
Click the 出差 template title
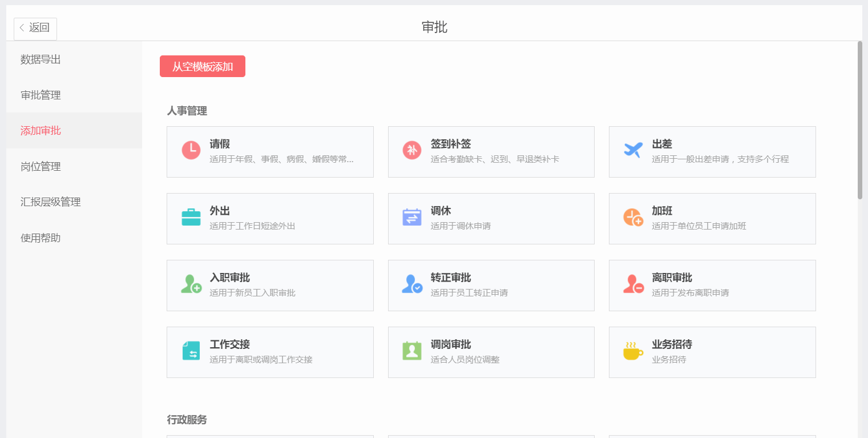pyautogui.click(x=662, y=144)
